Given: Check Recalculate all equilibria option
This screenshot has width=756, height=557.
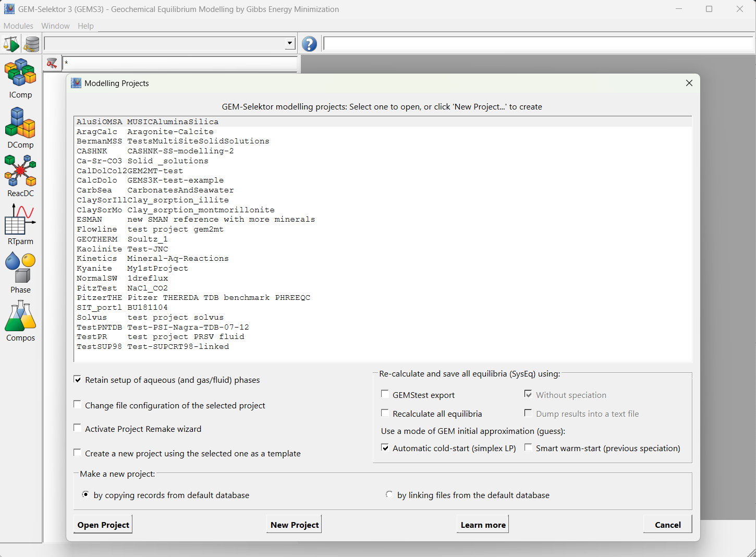Looking at the screenshot, I should click(x=385, y=413).
